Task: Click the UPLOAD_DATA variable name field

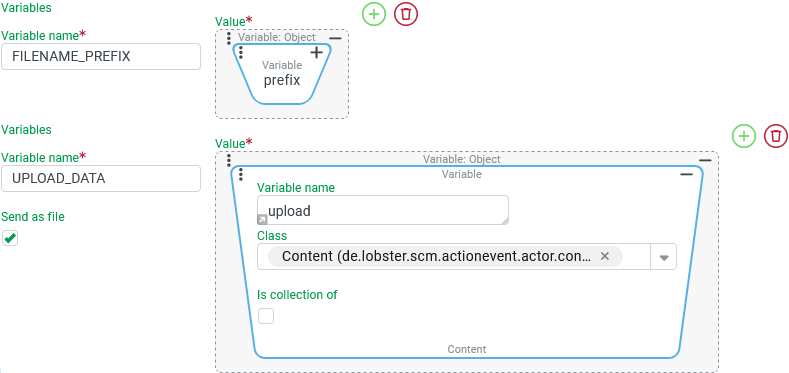Action: pyautogui.click(x=101, y=178)
